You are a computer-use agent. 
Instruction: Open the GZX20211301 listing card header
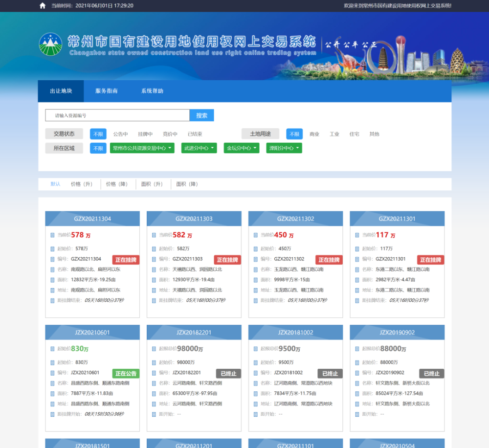(x=397, y=219)
